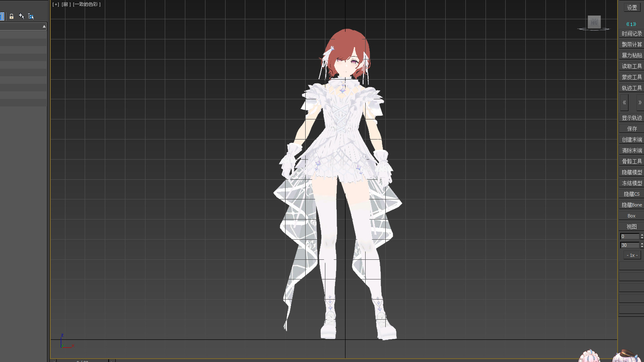Screen dimensions: 644x362
Task: Collapse the scene explorer column header arrow
Action: (x=44, y=26)
